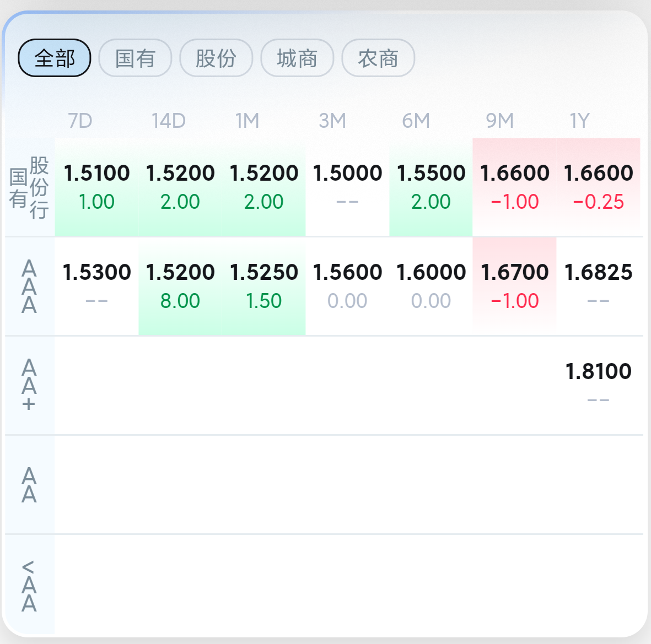This screenshot has height=644, width=651.
Task: Switch to the 城商 filter tab
Action: pyautogui.click(x=297, y=58)
